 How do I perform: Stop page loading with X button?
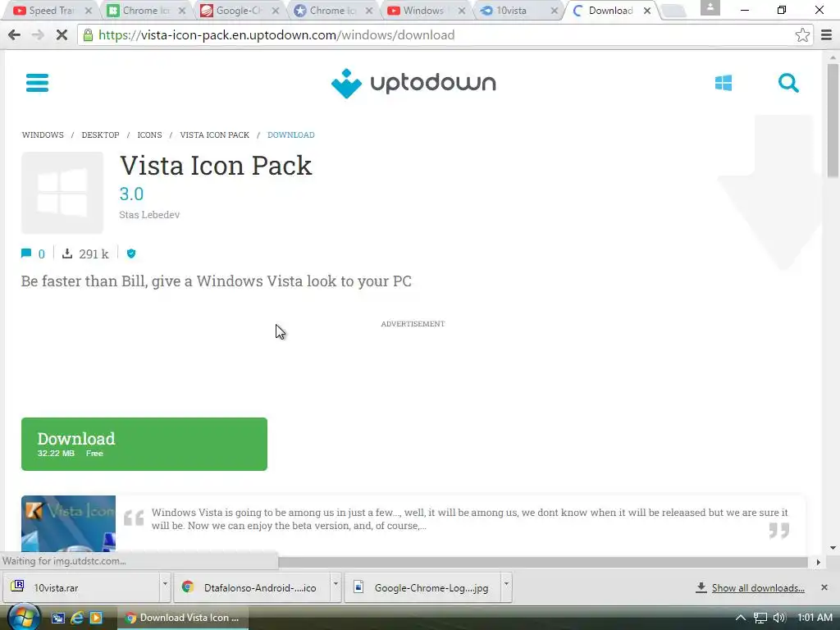coord(62,35)
